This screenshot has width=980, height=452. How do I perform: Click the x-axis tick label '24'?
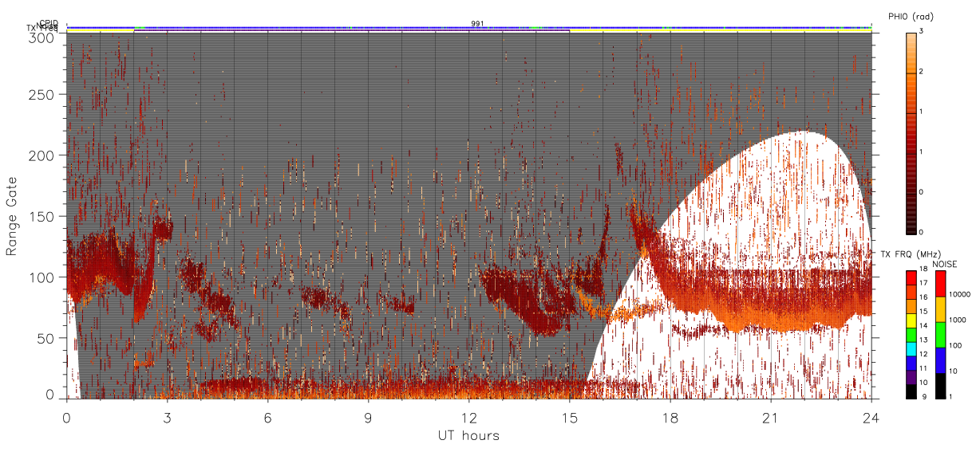click(x=871, y=418)
